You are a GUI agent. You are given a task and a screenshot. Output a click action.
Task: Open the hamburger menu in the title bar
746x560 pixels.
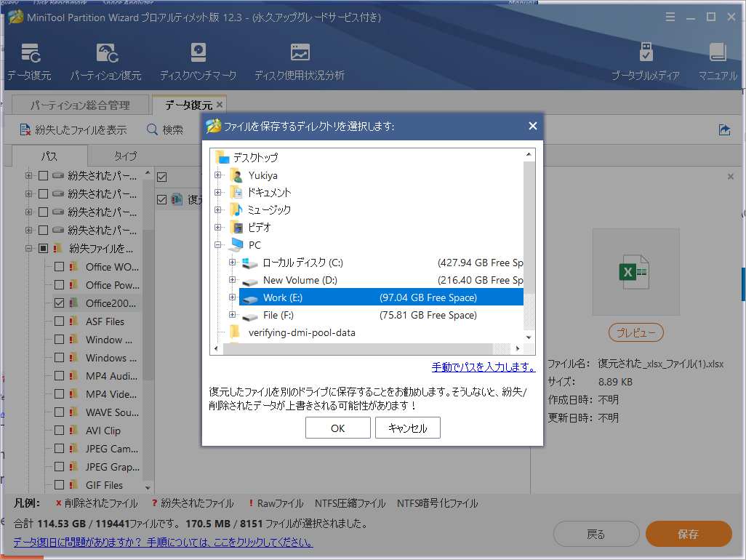pyautogui.click(x=670, y=17)
